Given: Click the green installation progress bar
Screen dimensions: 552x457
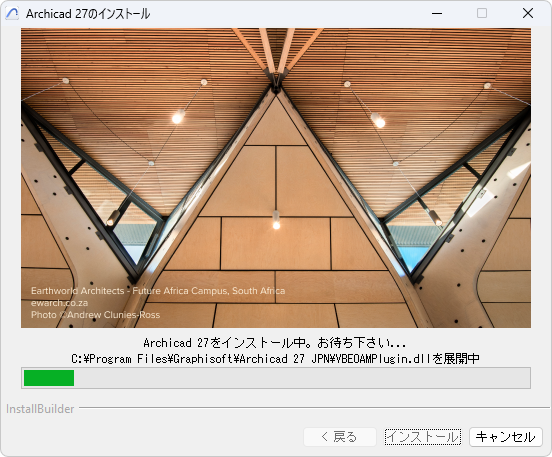Looking at the screenshot, I should click(x=276, y=378).
